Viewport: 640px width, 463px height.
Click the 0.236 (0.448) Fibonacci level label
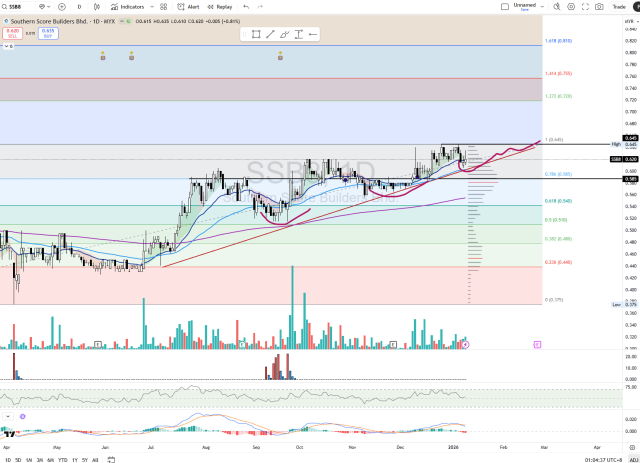click(558, 262)
